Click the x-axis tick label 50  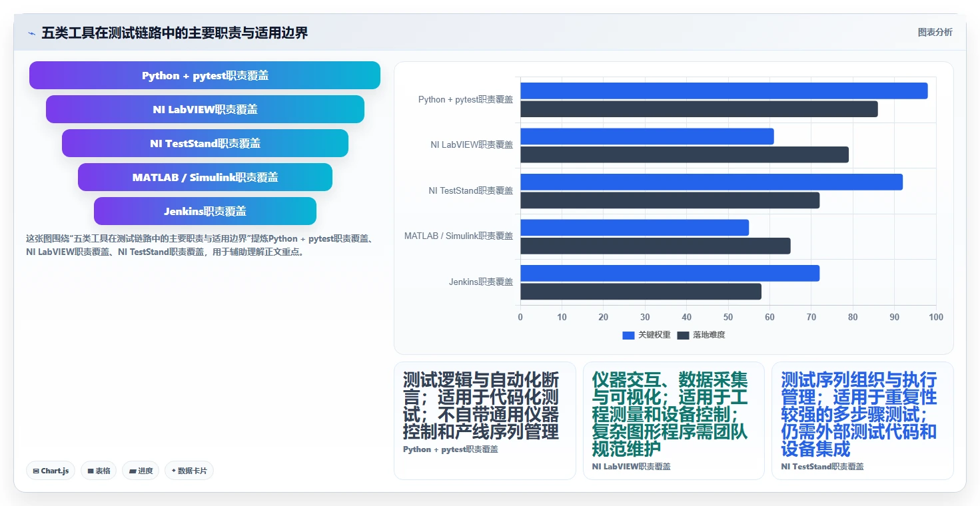click(x=728, y=317)
